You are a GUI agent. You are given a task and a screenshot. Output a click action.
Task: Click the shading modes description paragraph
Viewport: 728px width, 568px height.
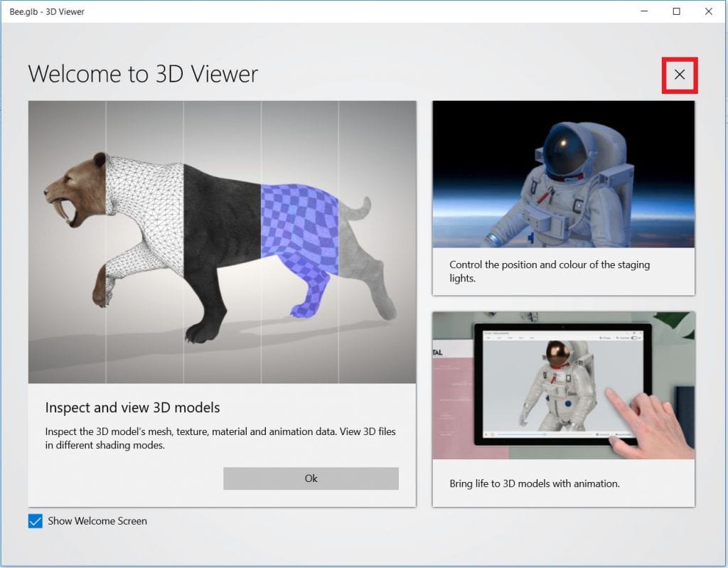click(220, 438)
